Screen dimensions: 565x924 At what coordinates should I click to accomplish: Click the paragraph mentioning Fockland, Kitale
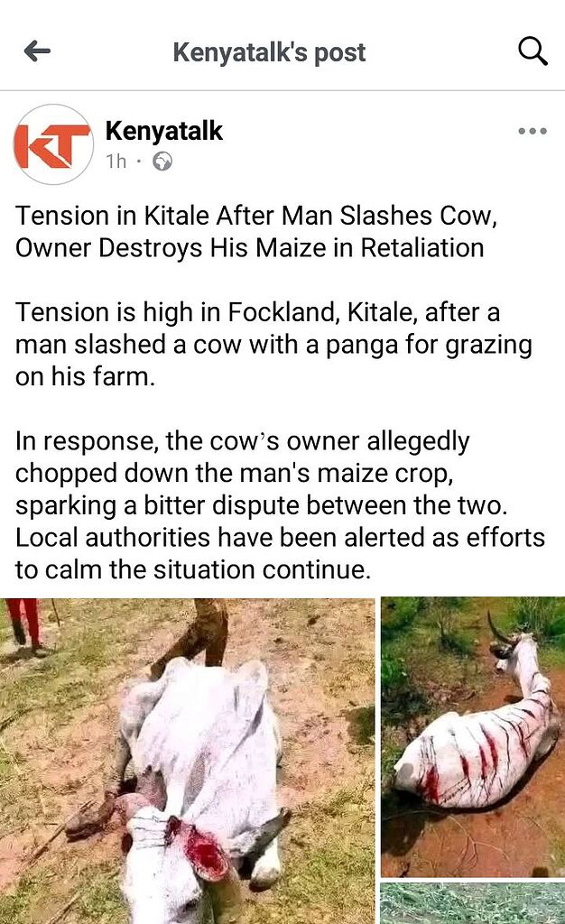pyautogui.click(x=271, y=343)
